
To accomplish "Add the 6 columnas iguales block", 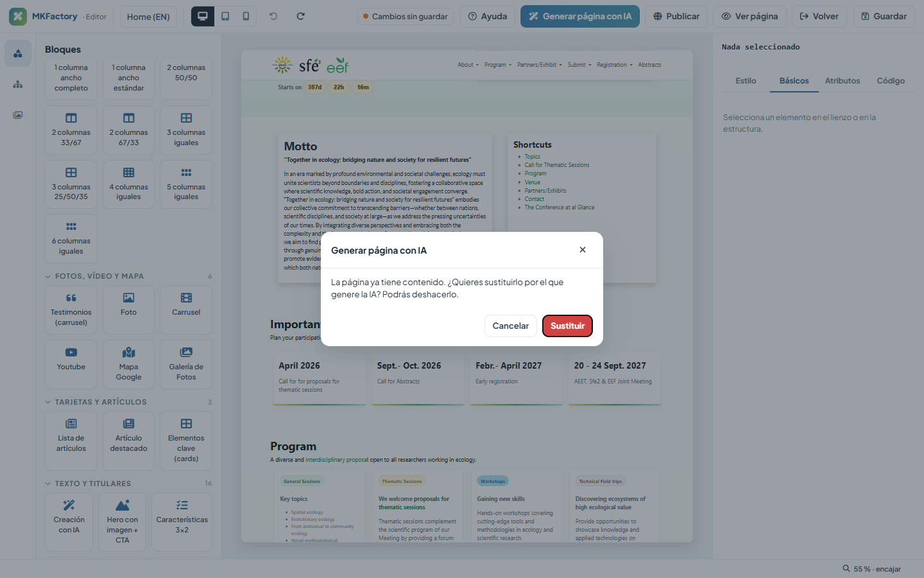I will click(71, 239).
